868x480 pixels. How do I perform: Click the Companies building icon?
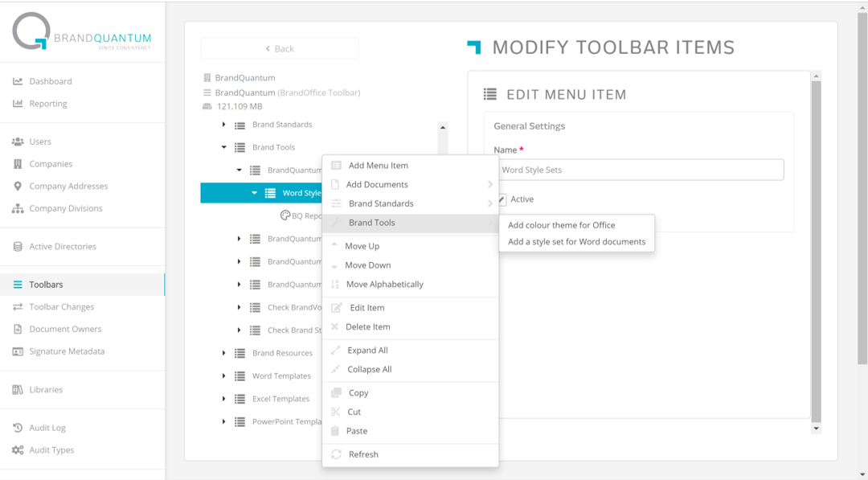(18, 164)
